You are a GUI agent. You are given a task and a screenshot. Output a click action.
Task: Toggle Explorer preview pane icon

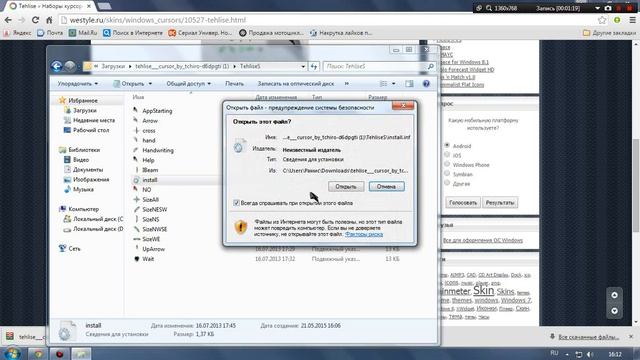409,84
